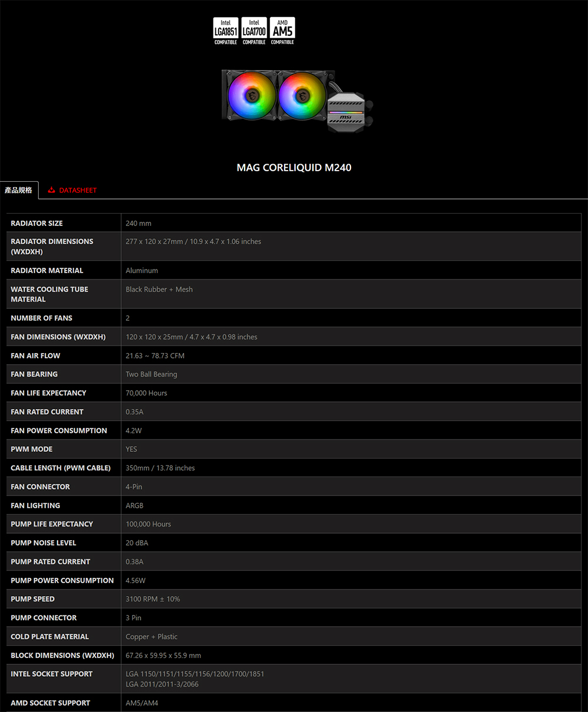Click the value 2 for number of fans
Image resolution: width=588 pixels, height=712 pixels.
(x=128, y=318)
